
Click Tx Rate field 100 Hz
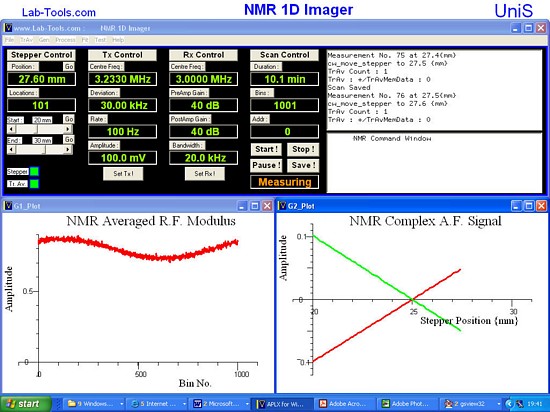[122, 131]
